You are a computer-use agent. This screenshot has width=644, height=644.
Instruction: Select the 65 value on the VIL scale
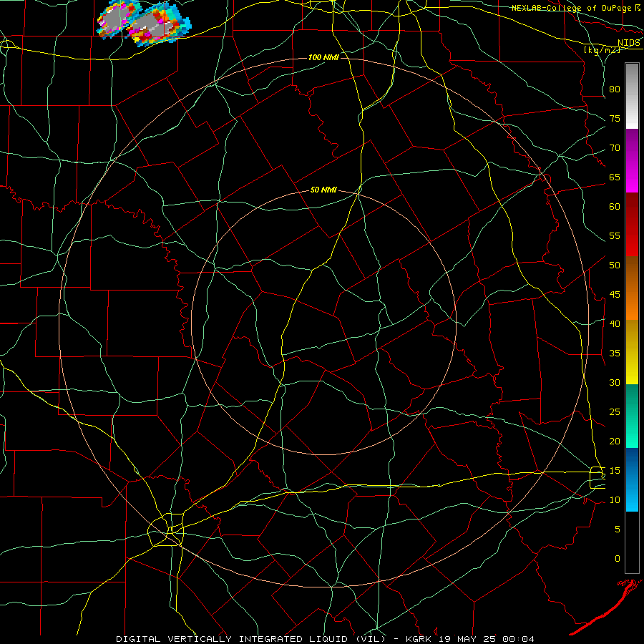pyautogui.click(x=615, y=177)
